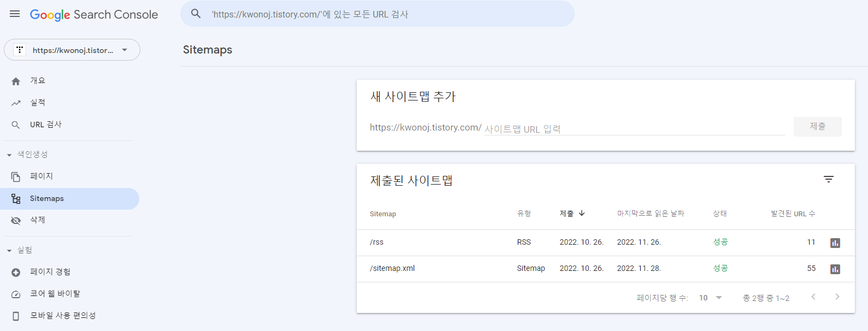
Task: Click the 사이트맵 URL 입력 field
Action: [634, 129]
